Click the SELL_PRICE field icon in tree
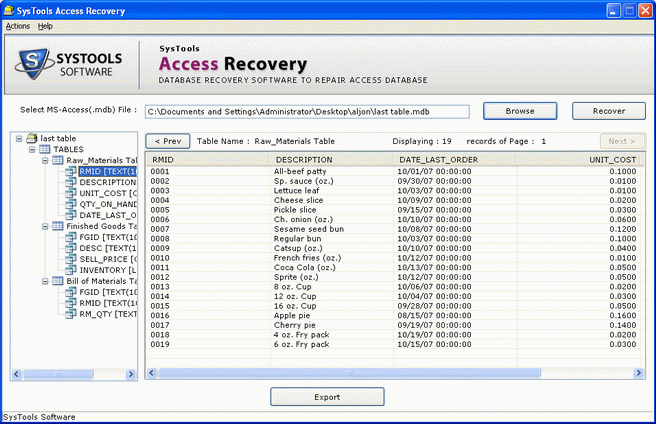Screen dimensions: 656x424 [71, 259]
